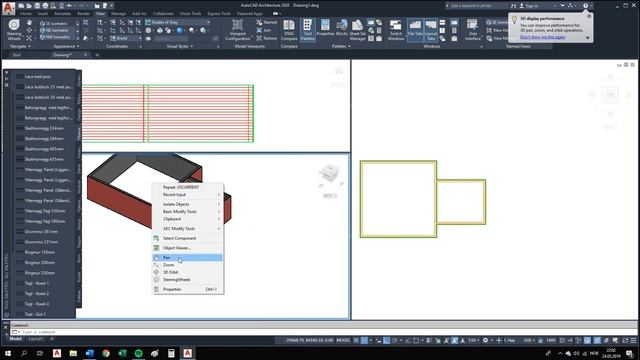
Task: Choose Select Component in context menu
Action: (188, 238)
